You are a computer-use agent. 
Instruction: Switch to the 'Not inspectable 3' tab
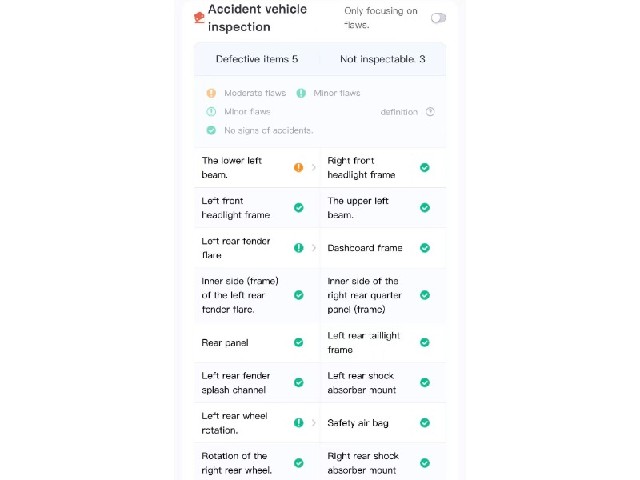coord(383,59)
